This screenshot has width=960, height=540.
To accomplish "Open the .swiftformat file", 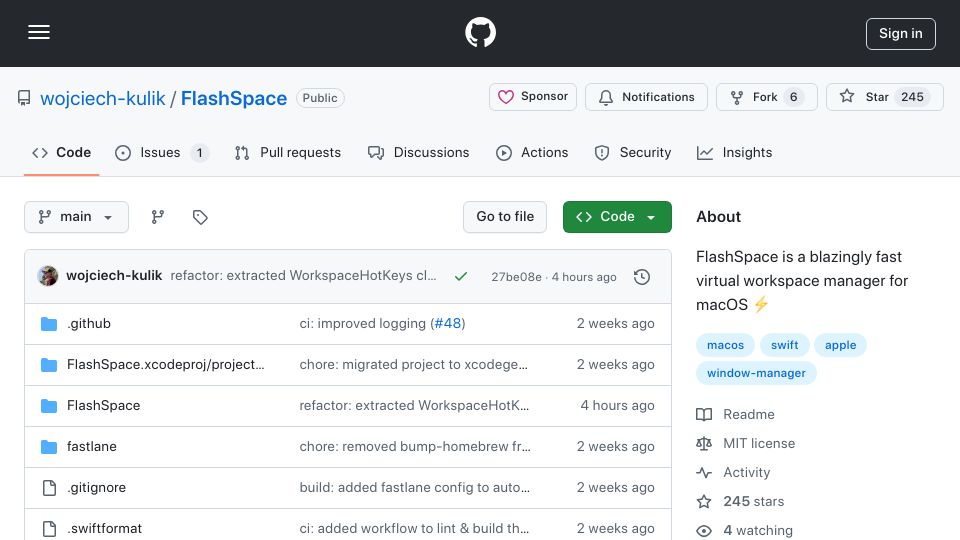I will (x=105, y=528).
